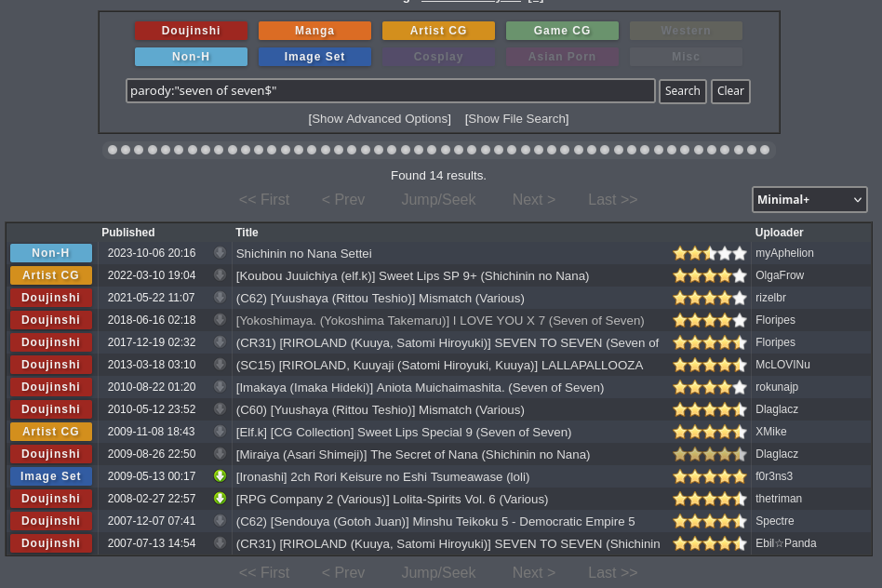Click download arrow for I LOVE YOU X 7
The width and height of the screenshot is (882, 588).
coord(220,320)
